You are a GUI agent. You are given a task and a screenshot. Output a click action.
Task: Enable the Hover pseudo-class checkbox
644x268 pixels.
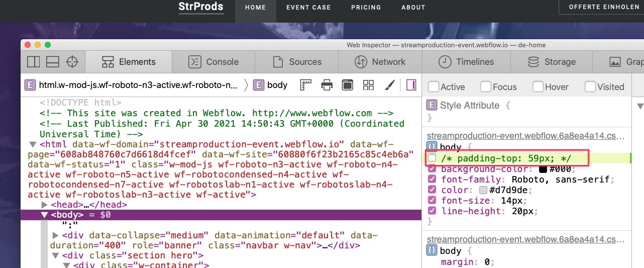[538, 86]
